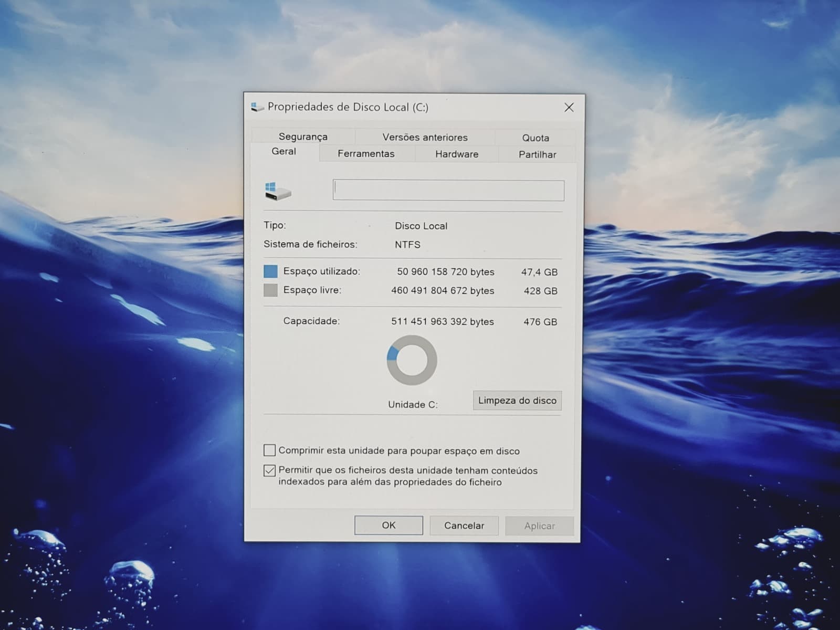Click the '428 GB' free space value
The image size is (840, 630).
pyautogui.click(x=541, y=291)
